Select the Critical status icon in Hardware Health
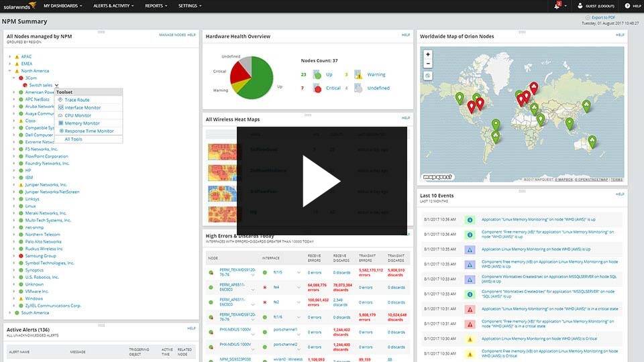 click(x=317, y=88)
